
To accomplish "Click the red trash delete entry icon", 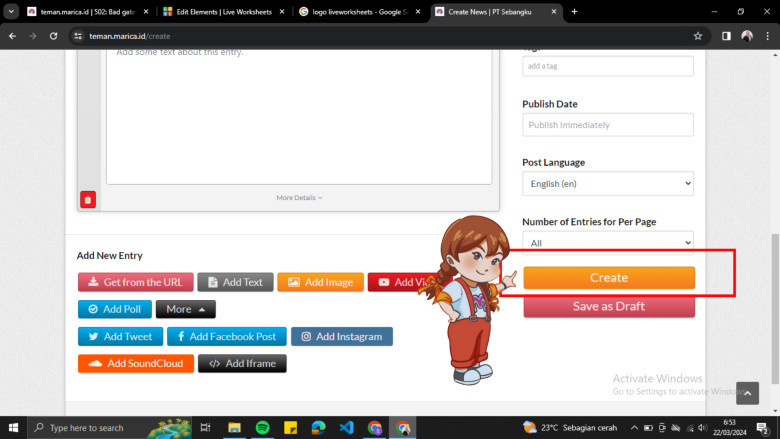I will pyautogui.click(x=88, y=200).
